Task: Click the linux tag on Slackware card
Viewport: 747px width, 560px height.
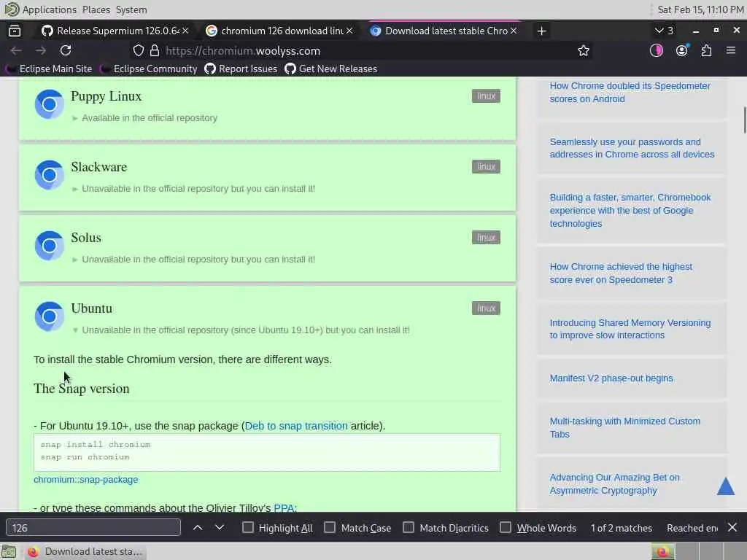Action: pyautogui.click(x=486, y=167)
